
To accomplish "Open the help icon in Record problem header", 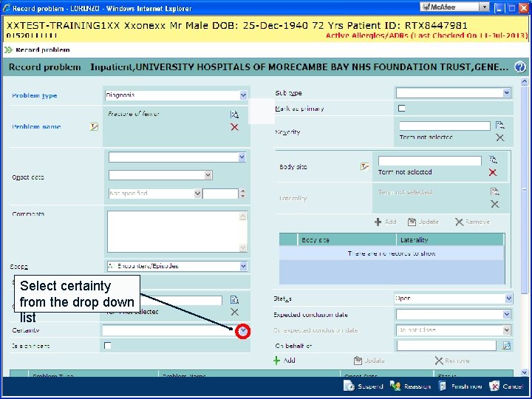I will (519, 66).
